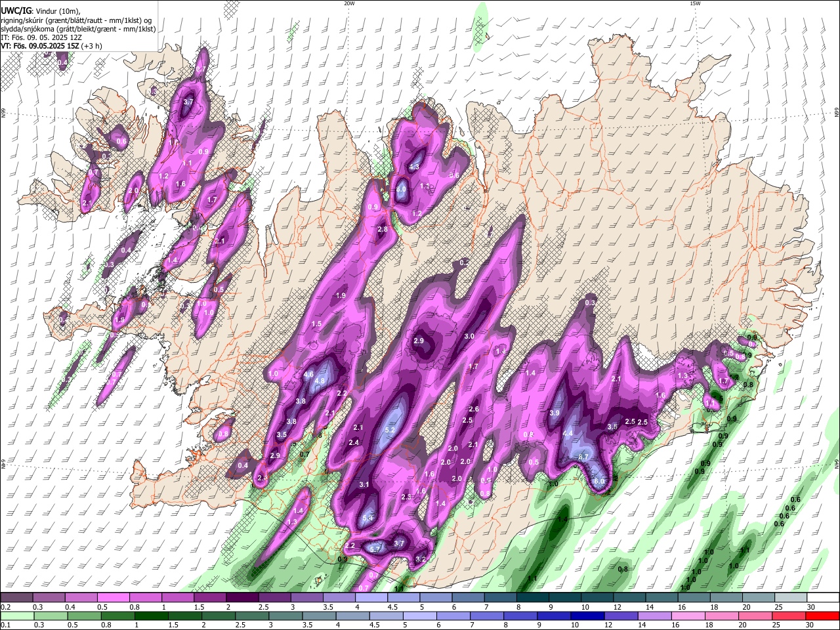Viewport: 840px width, 630px height.
Task: Click the 'UWC/IG: Vindur (10m)' title text
Action: click(41, 10)
